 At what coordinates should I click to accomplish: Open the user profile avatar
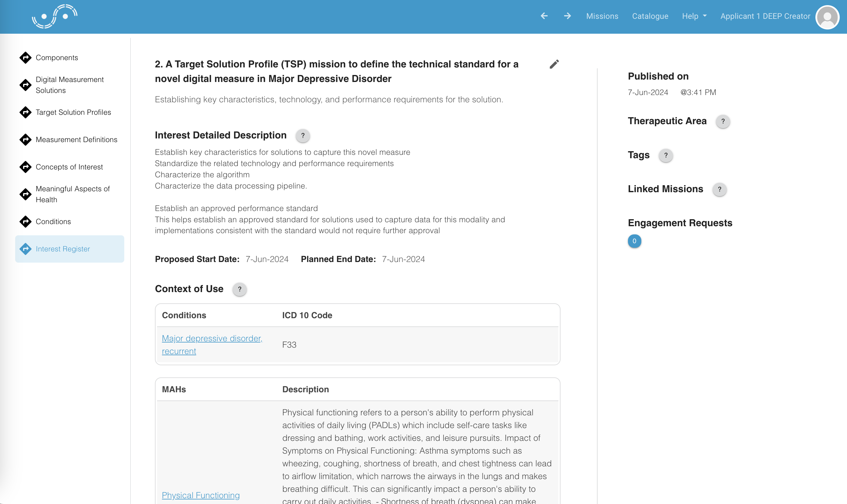coord(827,17)
